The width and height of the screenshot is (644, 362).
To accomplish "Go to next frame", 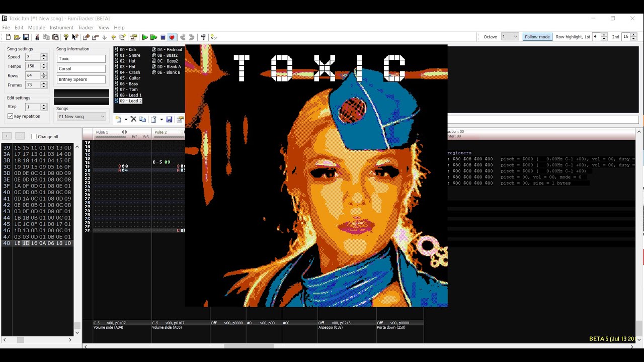I will (x=192, y=37).
